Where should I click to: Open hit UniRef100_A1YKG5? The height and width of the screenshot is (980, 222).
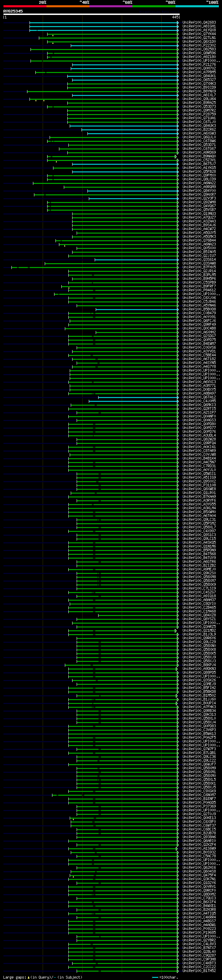pyautogui.click(x=199, y=168)
